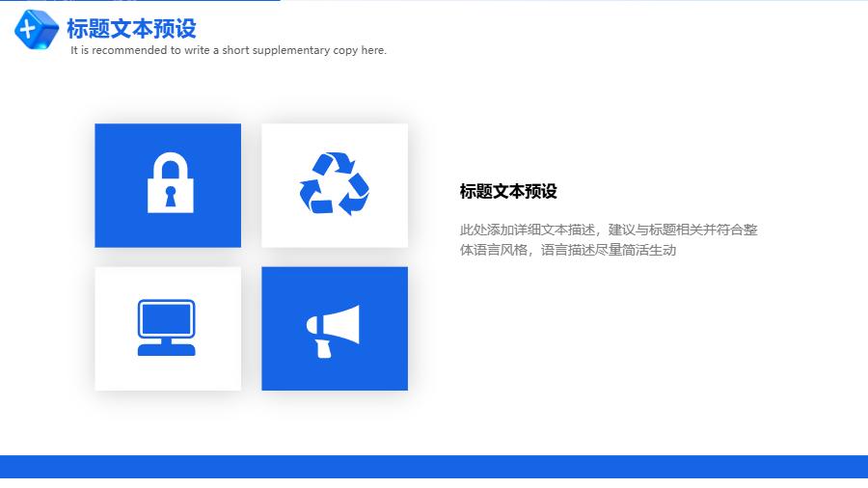Click the English subtitle starting 'It is recommended'
Viewport: 868px width, 488px height.
(228, 50)
